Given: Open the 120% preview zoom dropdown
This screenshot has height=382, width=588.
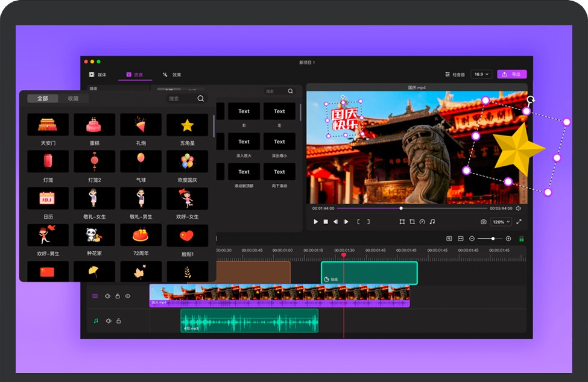Looking at the screenshot, I should [501, 222].
